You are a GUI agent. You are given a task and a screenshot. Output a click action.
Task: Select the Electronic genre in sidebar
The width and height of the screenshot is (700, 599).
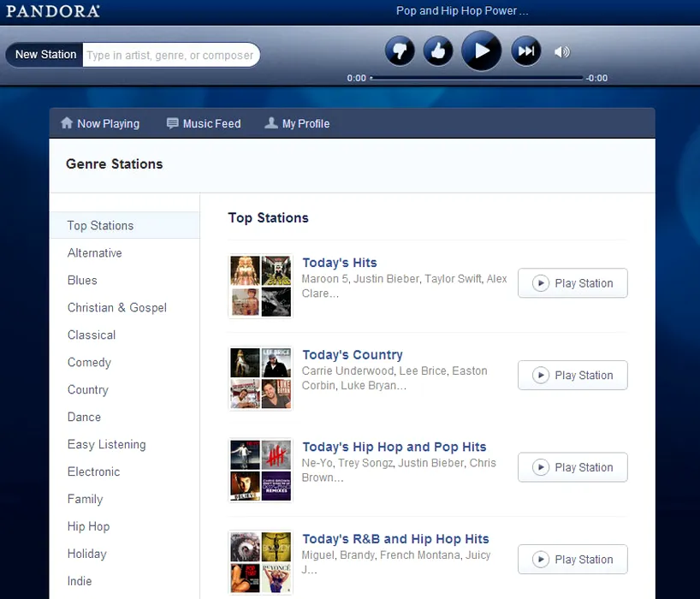pos(94,472)
